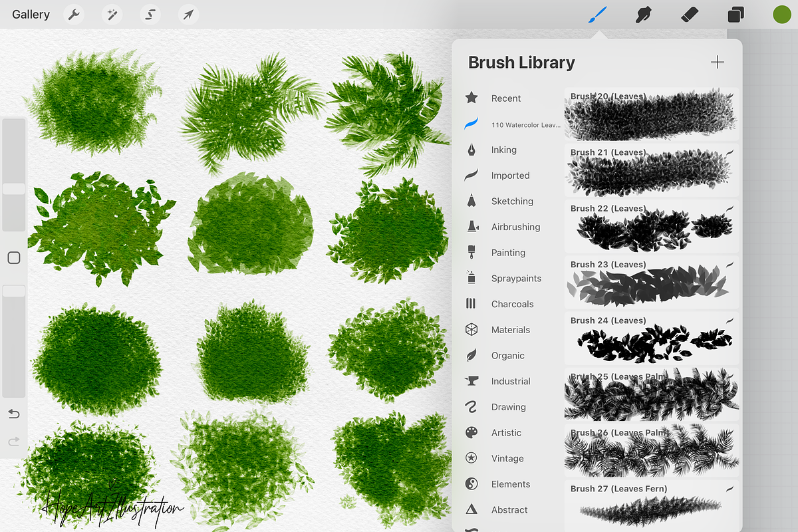Tap the square modify button in sidebar

[x=14, y=258]
